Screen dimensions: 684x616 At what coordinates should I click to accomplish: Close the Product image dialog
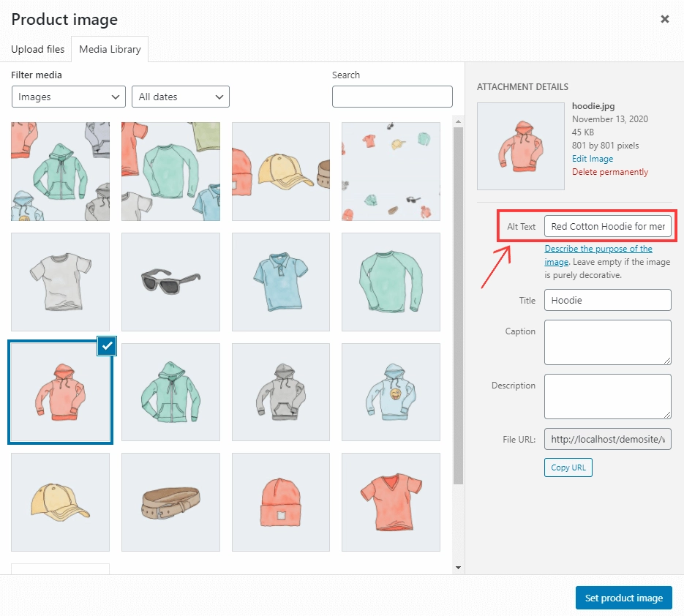pyautogui.click(x=664, y=19)
